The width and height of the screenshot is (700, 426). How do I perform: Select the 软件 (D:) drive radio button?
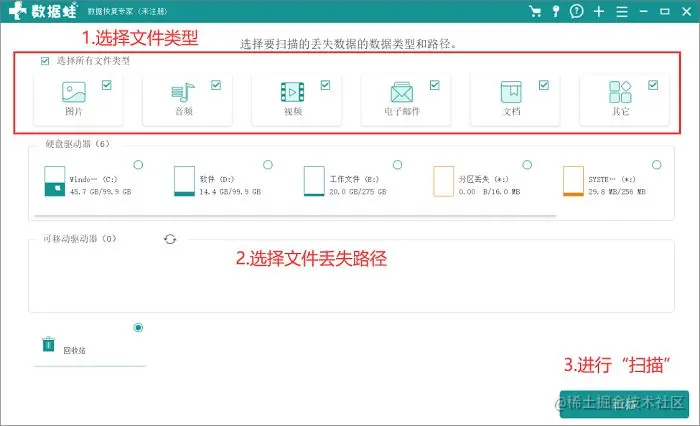coord(268,165)
